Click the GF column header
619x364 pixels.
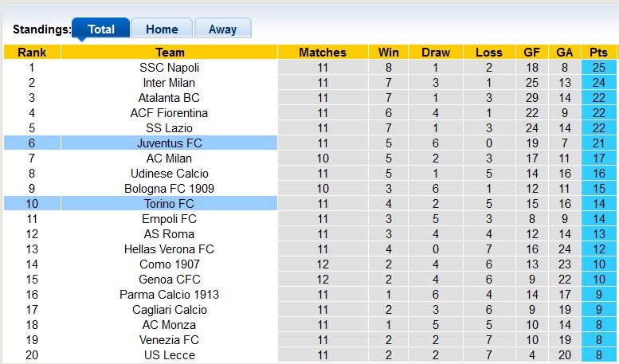pyautogui.click(x=531, y=53)
